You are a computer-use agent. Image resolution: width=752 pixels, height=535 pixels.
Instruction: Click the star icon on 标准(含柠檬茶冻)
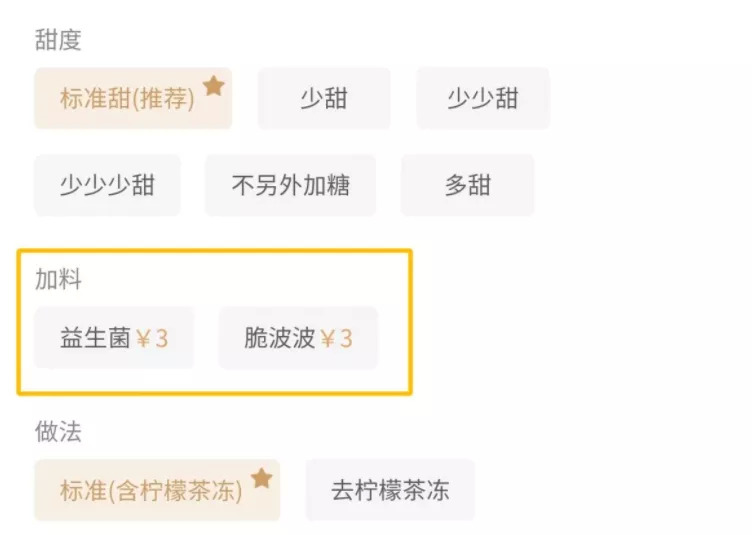[x=261, y=478]
